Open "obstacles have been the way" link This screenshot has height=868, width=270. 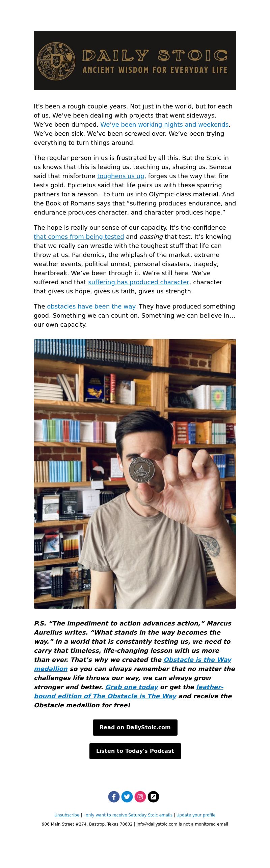[91, 307]
